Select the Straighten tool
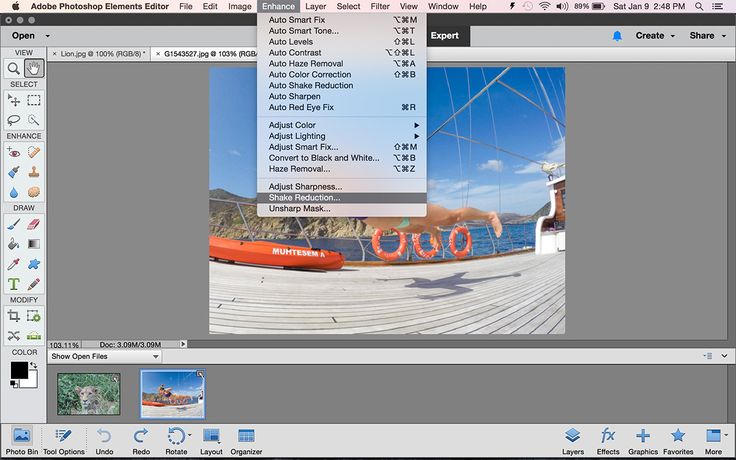Screen dimensions: 736x460 [x=34, y=336]
